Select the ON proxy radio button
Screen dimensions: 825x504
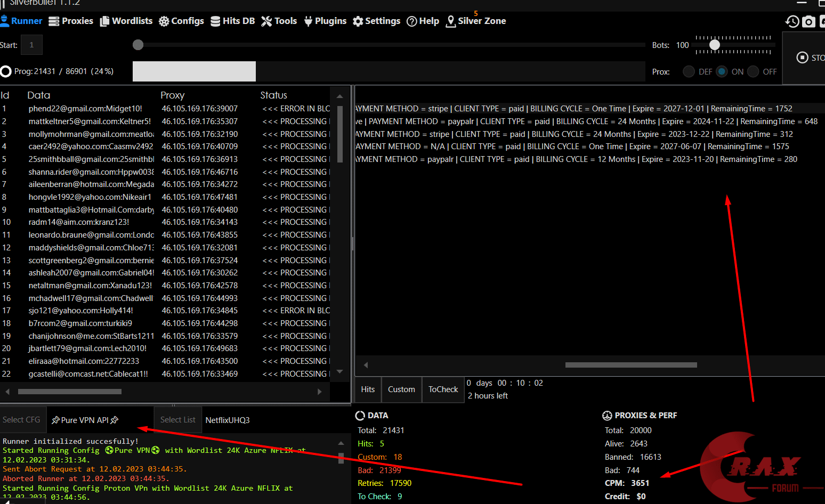(x=722, y=71)
